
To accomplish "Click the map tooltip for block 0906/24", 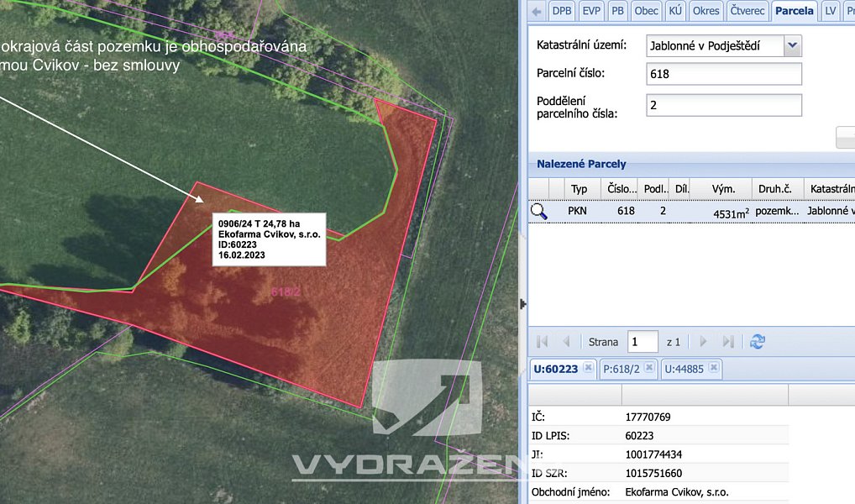I will (x=270, y=239).
